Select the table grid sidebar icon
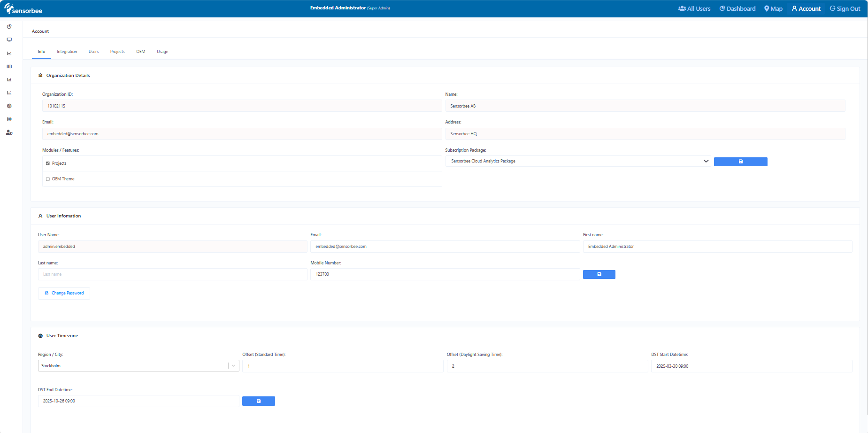Image resolution: width=868 pixels, height=433 pixels. (9, 66)
